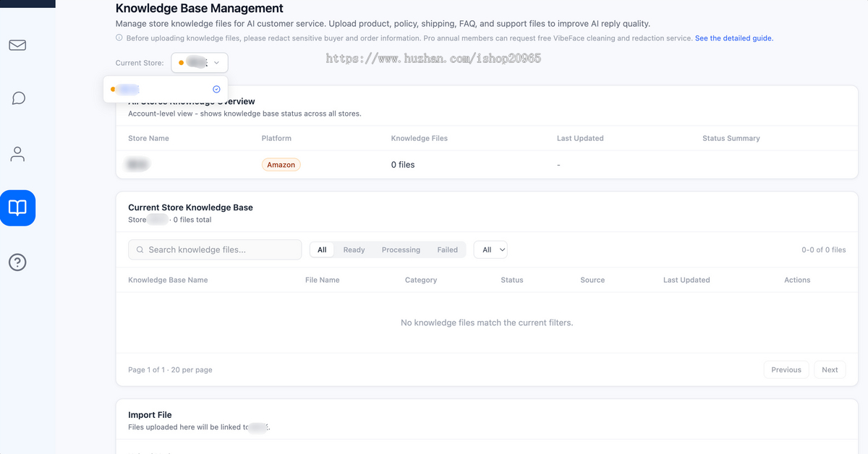Focus the Search knowledge files field
This screenshot has width=868, height=454.
click(215, 249)
